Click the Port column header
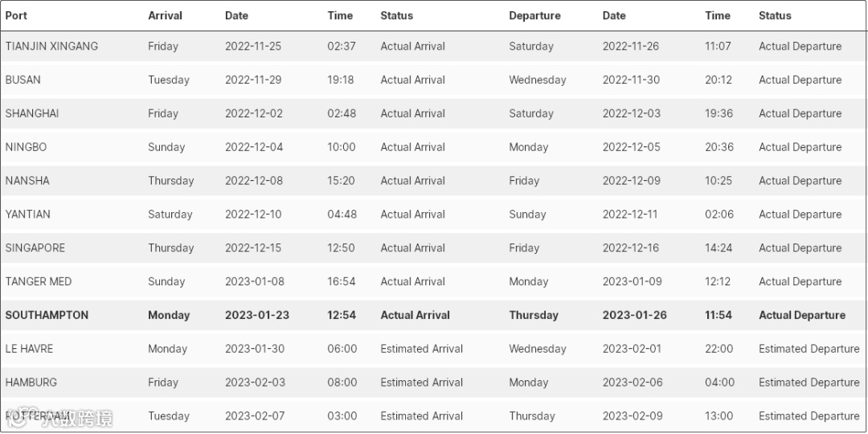Screen dimensions: 868x434 pyautogui.click(x=17, y=15)
